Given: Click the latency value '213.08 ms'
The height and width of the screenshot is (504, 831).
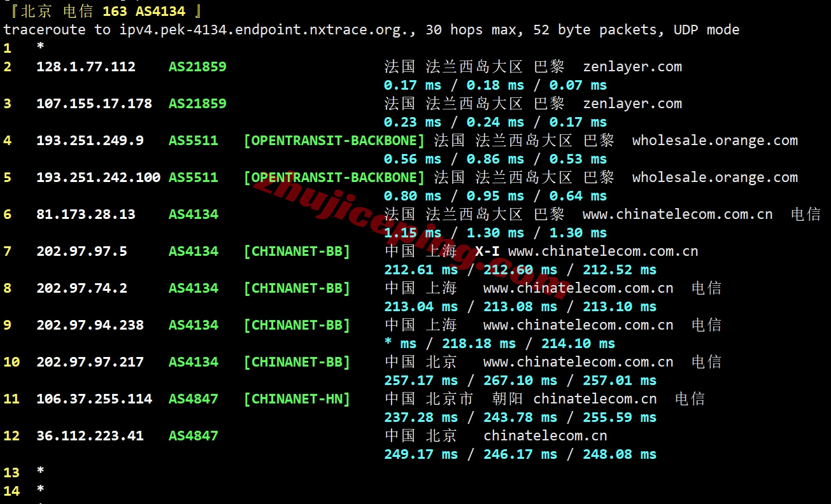Looking at the screenshot, I should tap(520, 307).
